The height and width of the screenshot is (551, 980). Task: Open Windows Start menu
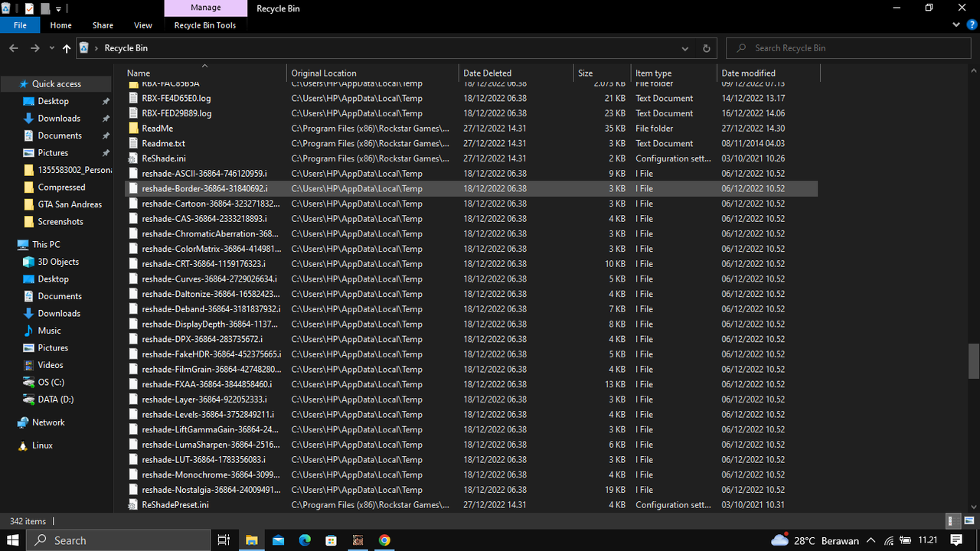(x=13, y=540)
